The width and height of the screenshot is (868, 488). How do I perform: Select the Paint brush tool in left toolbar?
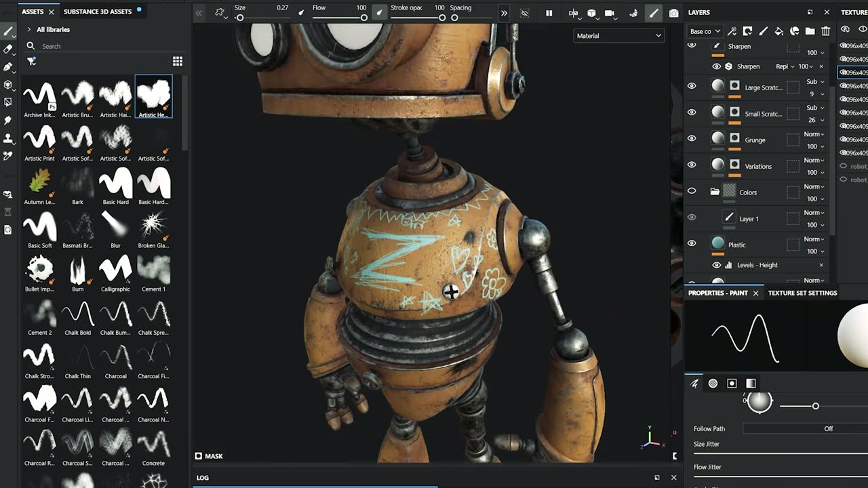[x=8, y=31]
